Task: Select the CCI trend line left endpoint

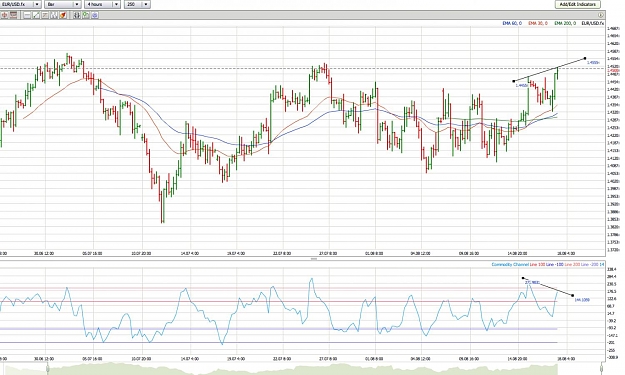Action: pos(523,278)
